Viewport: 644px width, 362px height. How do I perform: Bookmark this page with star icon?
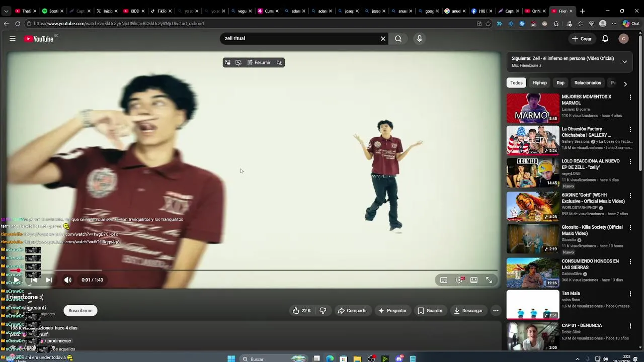(488, 24)
